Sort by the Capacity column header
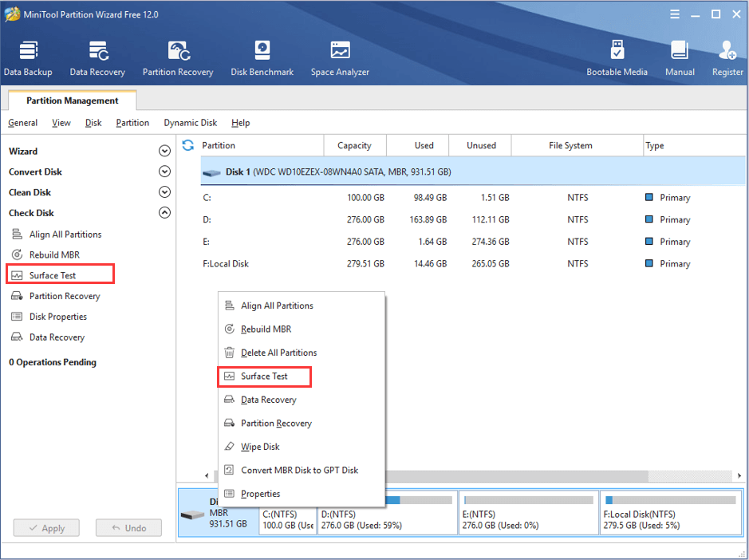The image size is (749, 560). tap(354, 145)
